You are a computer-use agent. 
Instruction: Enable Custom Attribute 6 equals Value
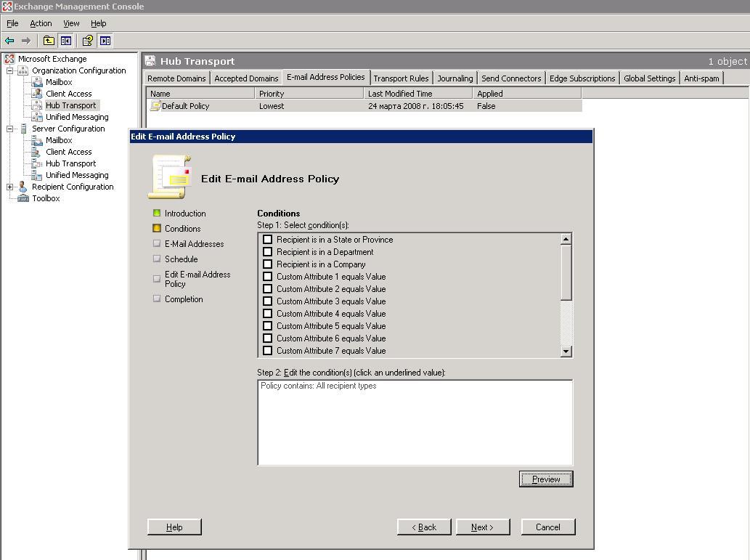coord(268,338)
